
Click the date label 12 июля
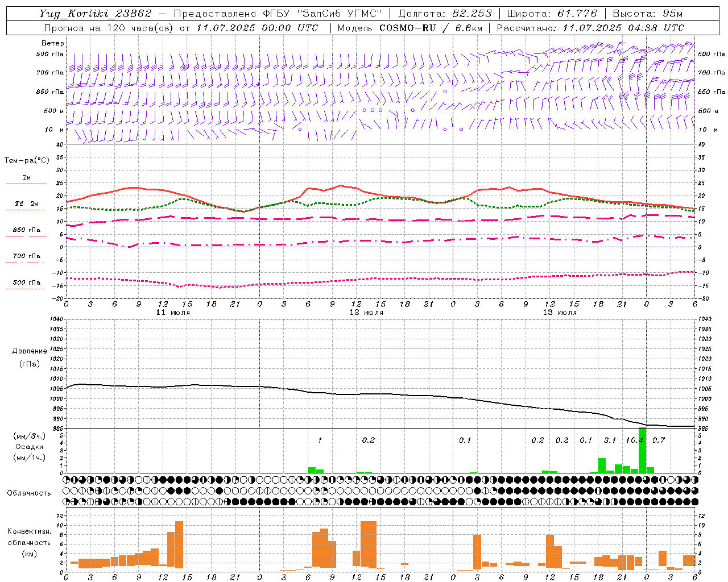click(366, 313)
